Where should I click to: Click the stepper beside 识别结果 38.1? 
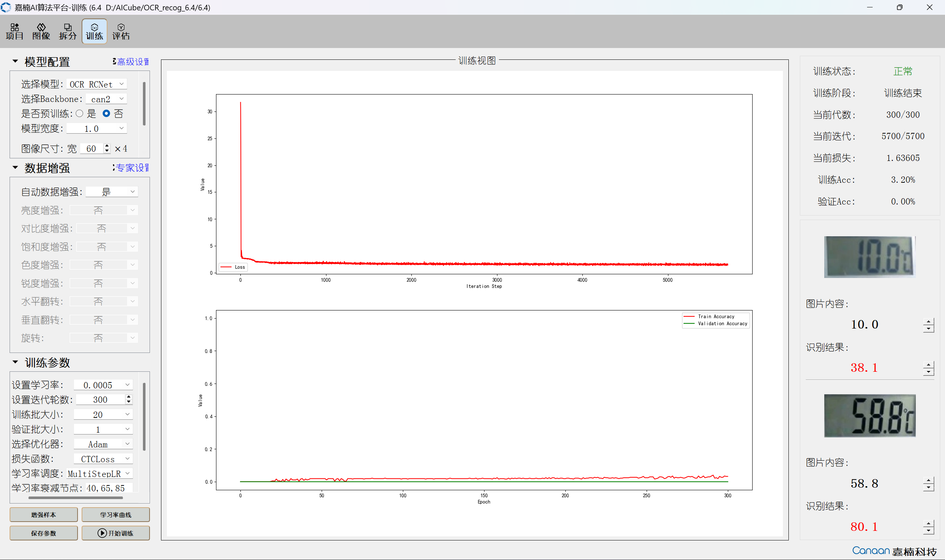(928, 368)
